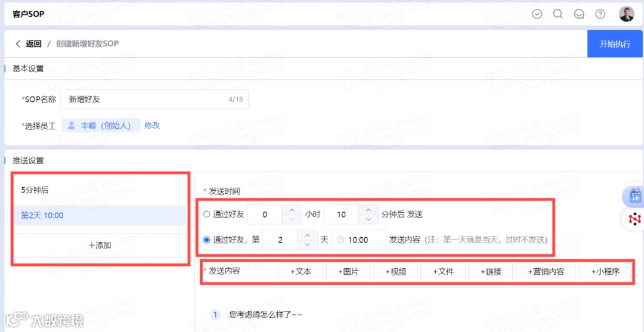This screenshot has width=644, height=332.
Task: Select the 第2天 10:00 push step
Action: 100,215
